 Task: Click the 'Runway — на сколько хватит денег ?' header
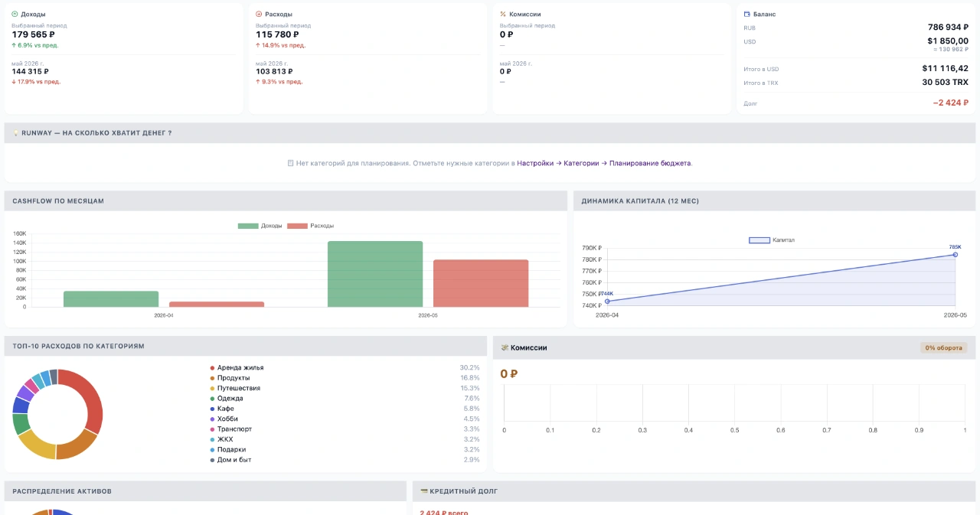(x=490, y=133)
